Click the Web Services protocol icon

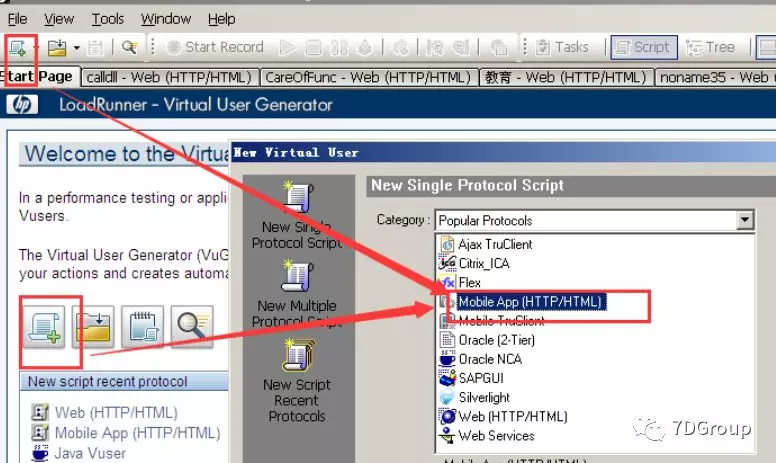[447, 436]
